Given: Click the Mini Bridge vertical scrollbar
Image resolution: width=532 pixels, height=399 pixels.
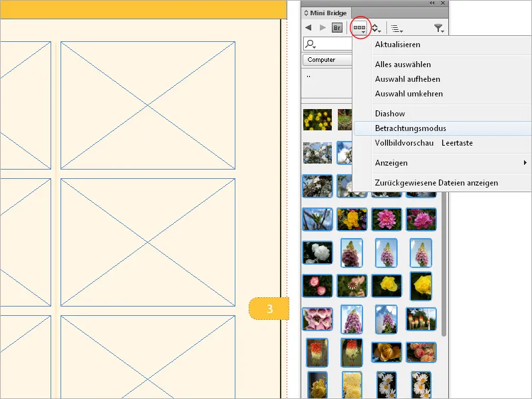Looking at the screenshot, I should [444, 265].
